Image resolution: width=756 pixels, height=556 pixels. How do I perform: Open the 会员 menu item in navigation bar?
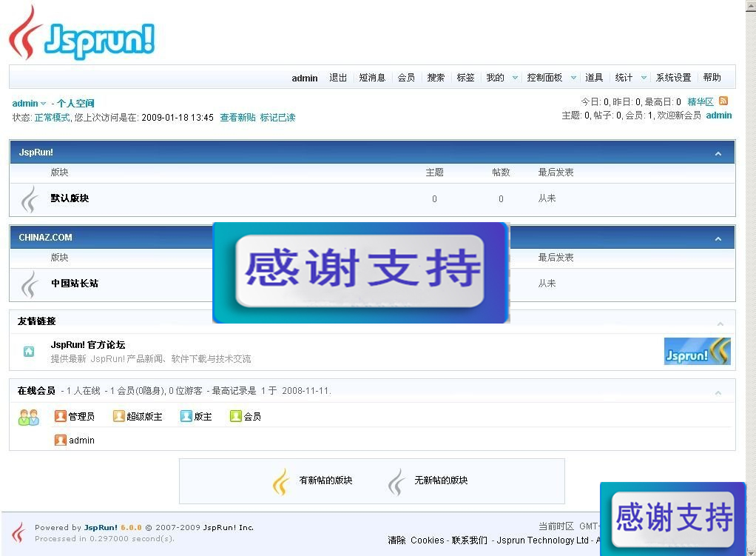(406, 78)
